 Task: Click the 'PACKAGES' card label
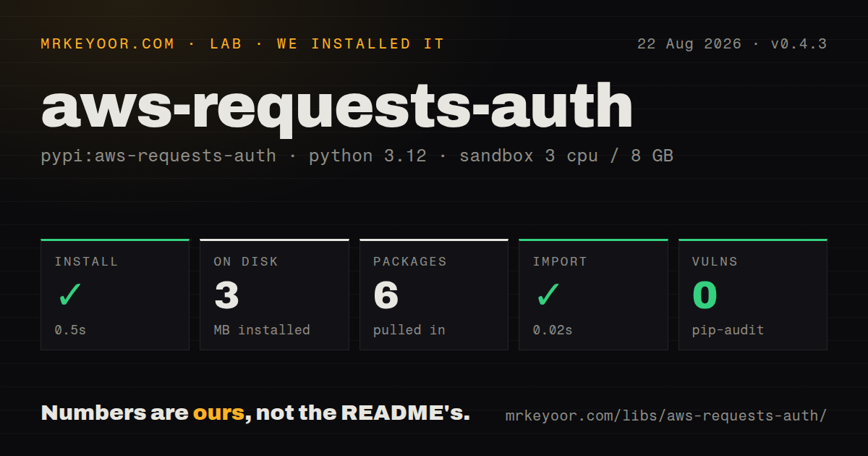pyautogui.click(x=410, y=262)
